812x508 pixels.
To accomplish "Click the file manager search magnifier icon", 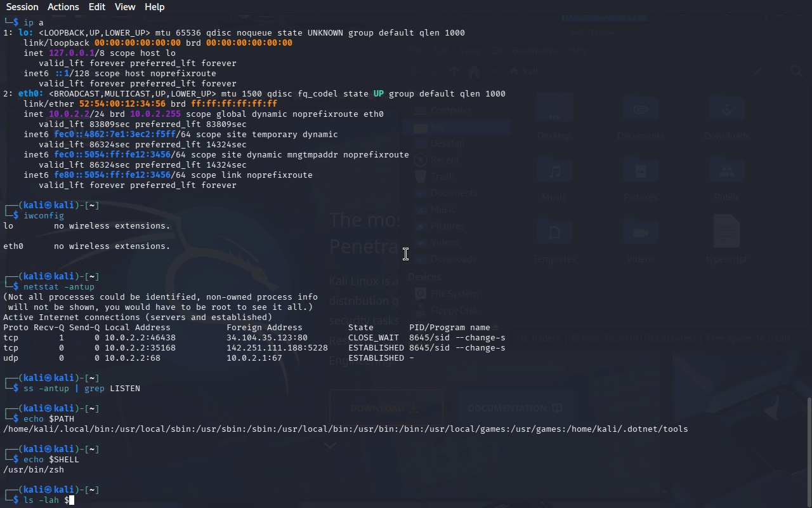I will coord(796,71).
